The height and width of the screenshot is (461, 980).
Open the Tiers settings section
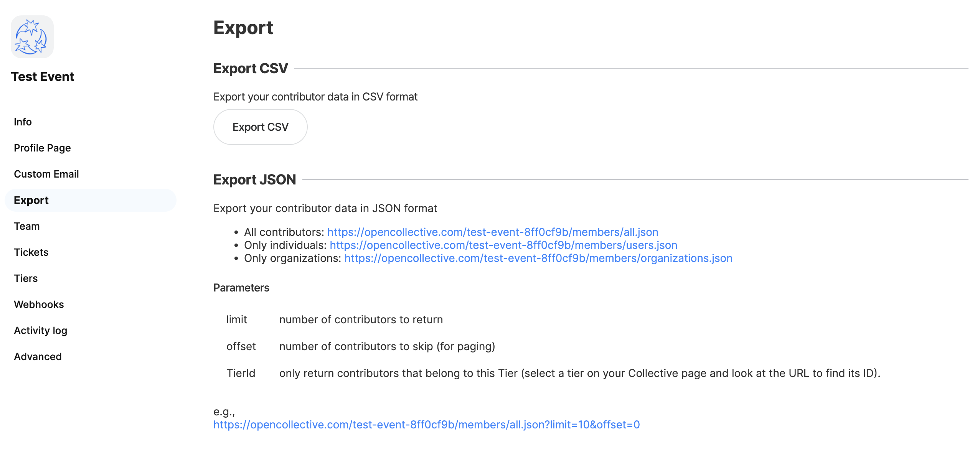coord(26,278)
